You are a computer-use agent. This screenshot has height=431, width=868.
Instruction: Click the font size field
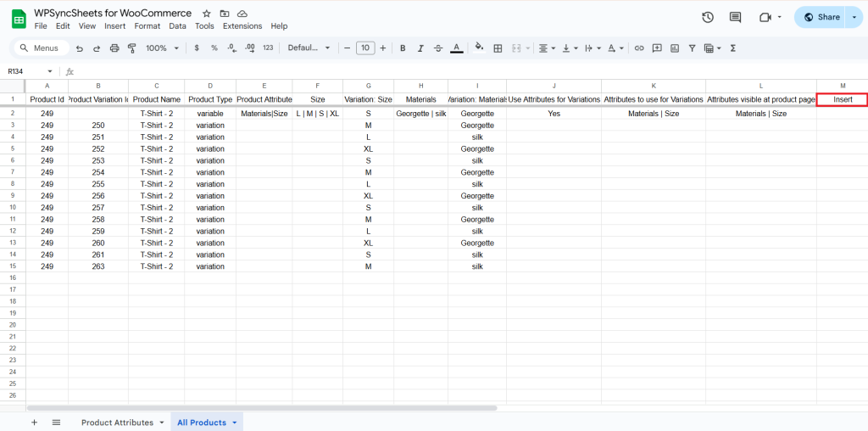pyautogui.click(x=364, y=48)
